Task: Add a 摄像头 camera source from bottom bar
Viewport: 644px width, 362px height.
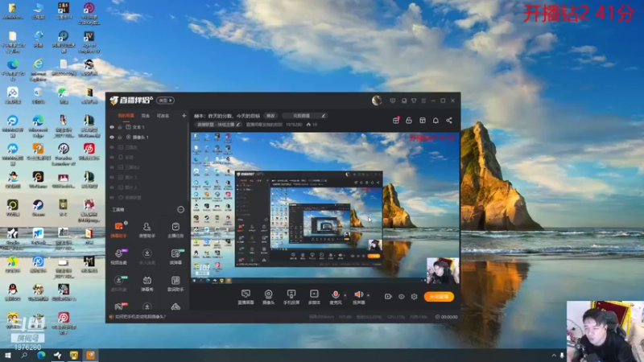Action: tap(268, 296)
